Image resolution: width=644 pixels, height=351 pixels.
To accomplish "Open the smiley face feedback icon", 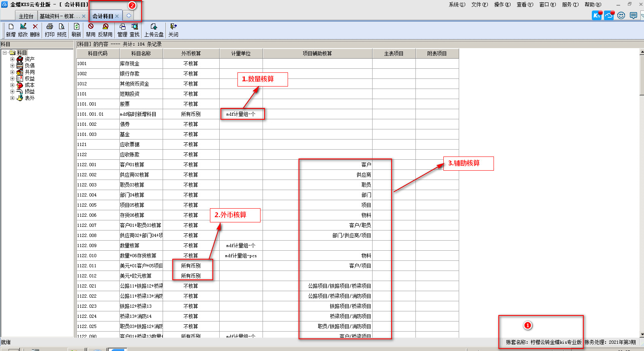I will click(x=621, y=15).
